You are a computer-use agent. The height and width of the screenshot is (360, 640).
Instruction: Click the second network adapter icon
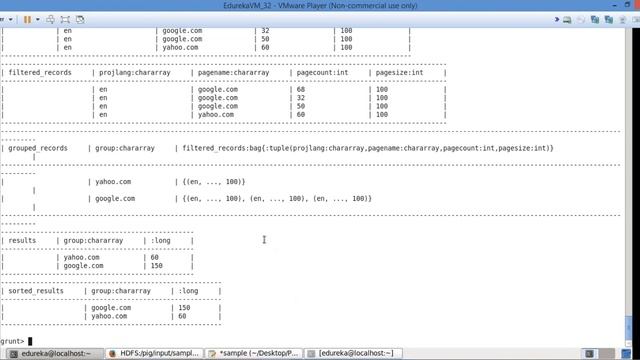click(609, 20)
